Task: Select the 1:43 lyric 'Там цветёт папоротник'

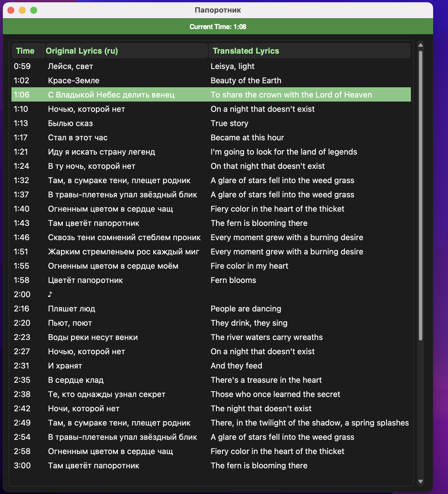Action: tap(94, 223)
